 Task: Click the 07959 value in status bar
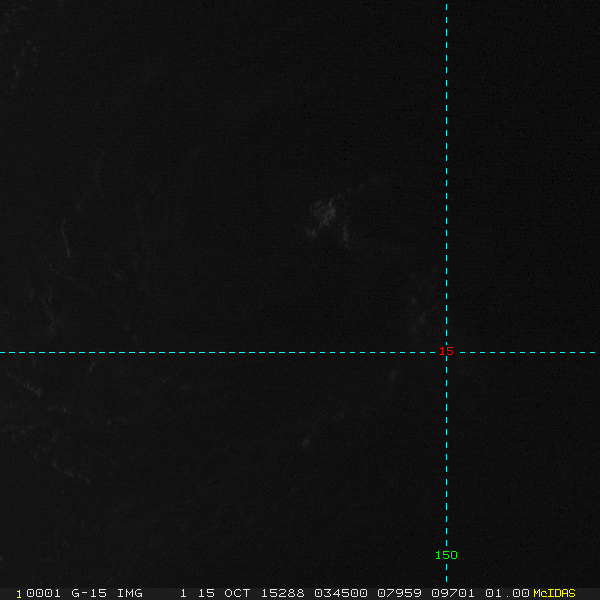click(399, 593)
